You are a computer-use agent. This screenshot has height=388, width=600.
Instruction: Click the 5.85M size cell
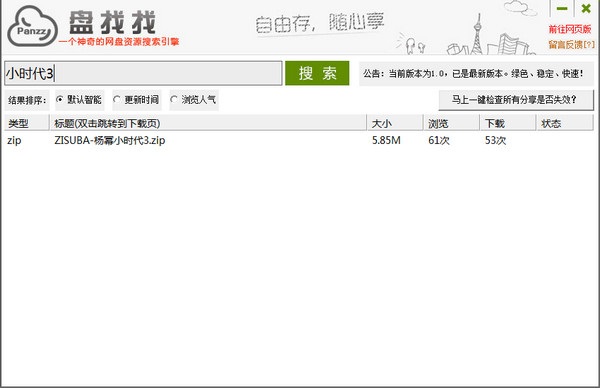click(386, 140)
